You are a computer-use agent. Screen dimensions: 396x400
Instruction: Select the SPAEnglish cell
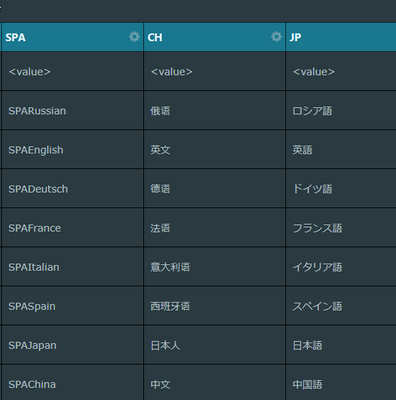pyautogui.click(x=72, y=150)
